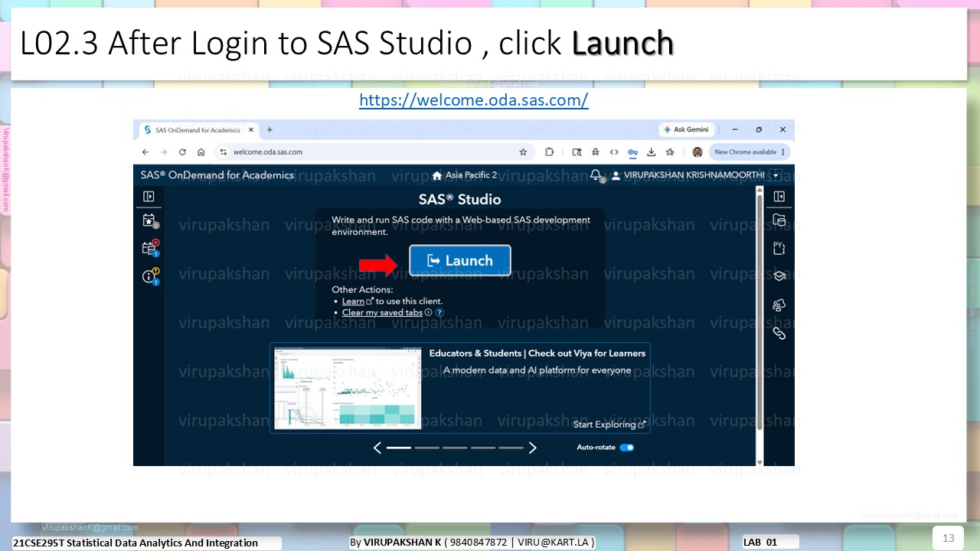
Task: Click the site information icon in address bar
Action: click(224, 152)
